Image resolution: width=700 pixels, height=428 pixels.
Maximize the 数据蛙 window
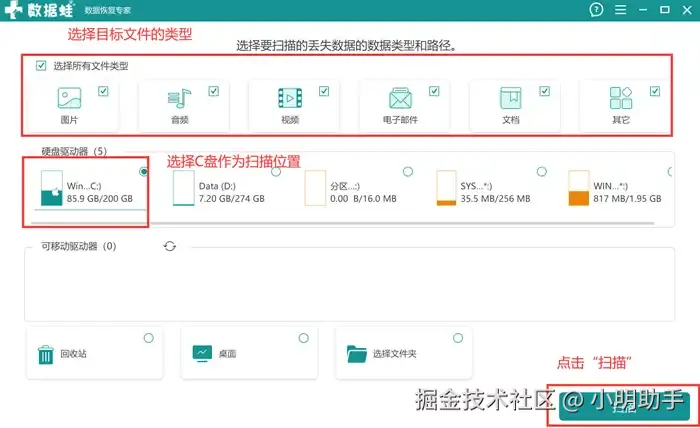click(x=665, y=9)
